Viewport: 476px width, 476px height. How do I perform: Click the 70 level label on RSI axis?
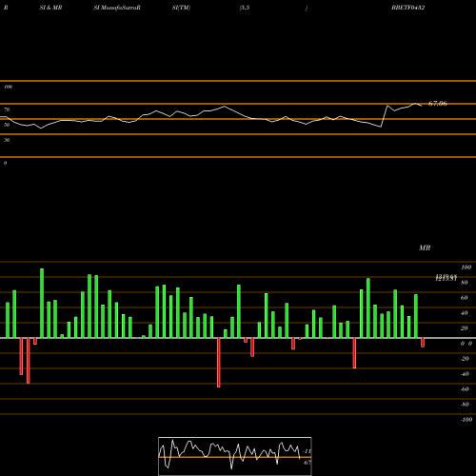coord(7,109)
